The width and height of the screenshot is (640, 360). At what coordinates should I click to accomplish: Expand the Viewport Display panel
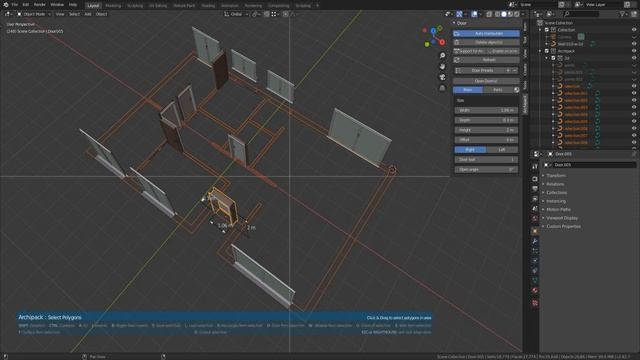click(x=562, y=218)
